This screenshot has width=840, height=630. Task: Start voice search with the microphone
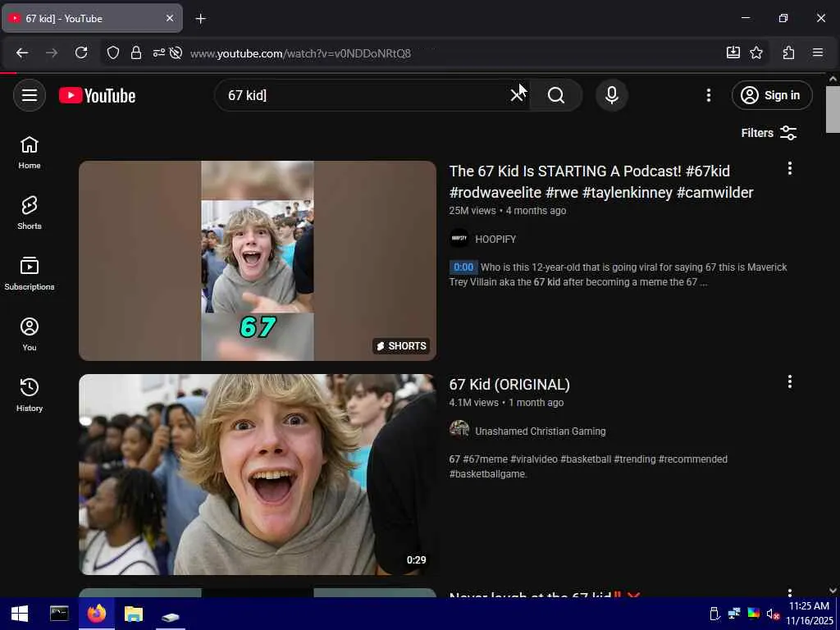612,95
